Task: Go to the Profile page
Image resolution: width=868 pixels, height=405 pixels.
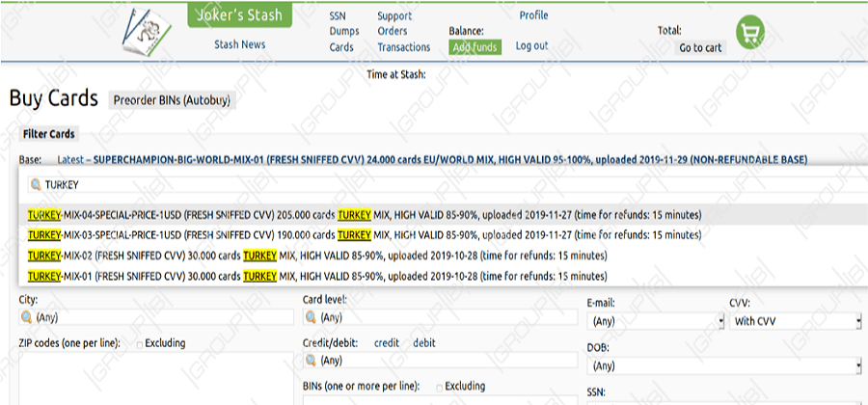Action: point(533,15)
